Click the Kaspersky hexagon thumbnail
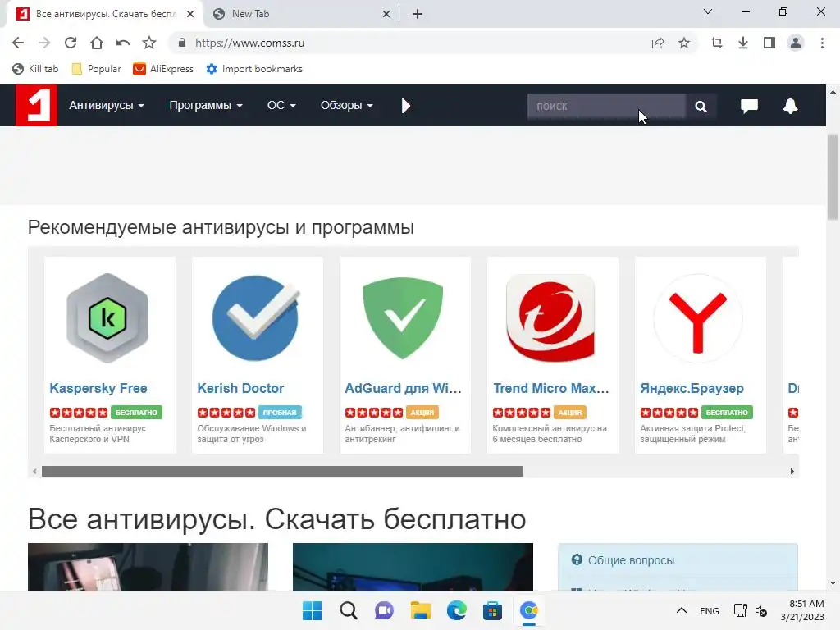The height and width of the screenshot is (630, 840). pyautogui.click(x=107, y=318)
